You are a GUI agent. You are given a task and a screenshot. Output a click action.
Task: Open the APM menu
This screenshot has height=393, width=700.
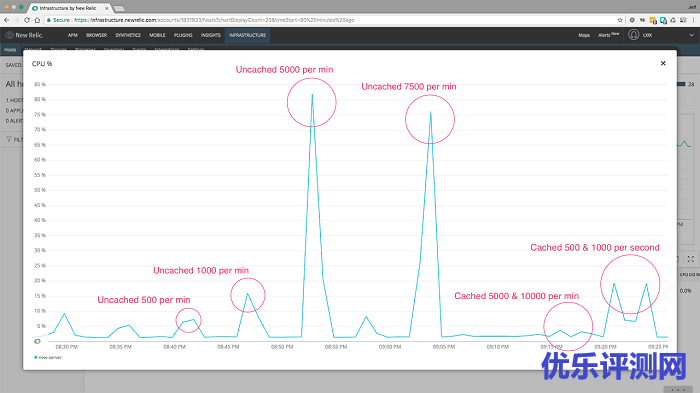pos(73,35)
